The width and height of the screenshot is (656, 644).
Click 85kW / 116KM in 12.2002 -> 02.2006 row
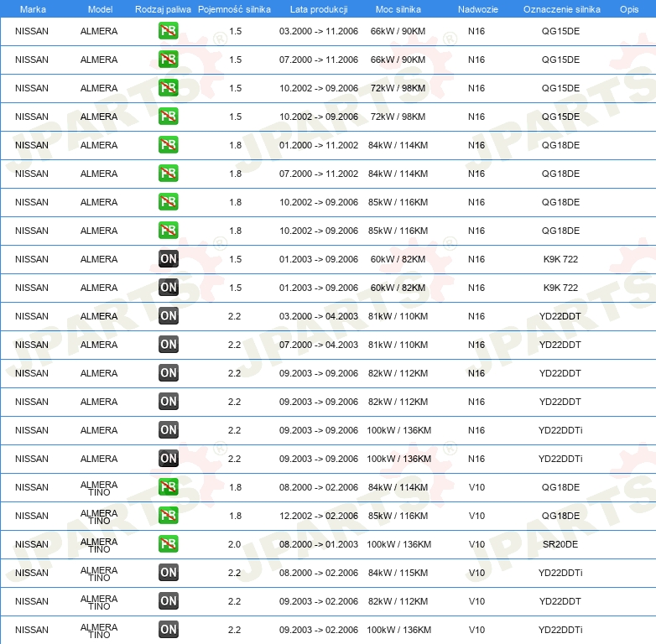coord(398,516)
